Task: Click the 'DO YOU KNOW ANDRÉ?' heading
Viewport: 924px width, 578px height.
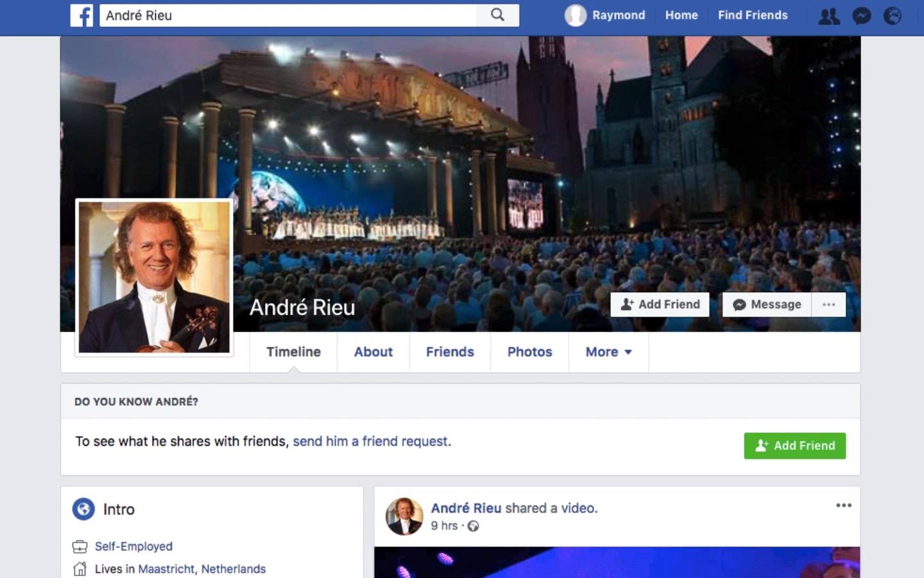Action: (x=136, y=402)
